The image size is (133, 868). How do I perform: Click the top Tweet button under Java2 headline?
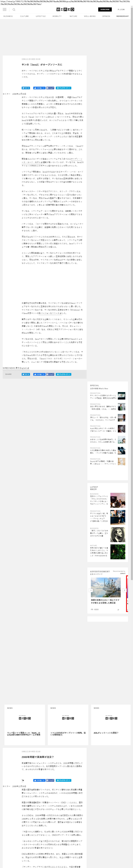[26, 88]
